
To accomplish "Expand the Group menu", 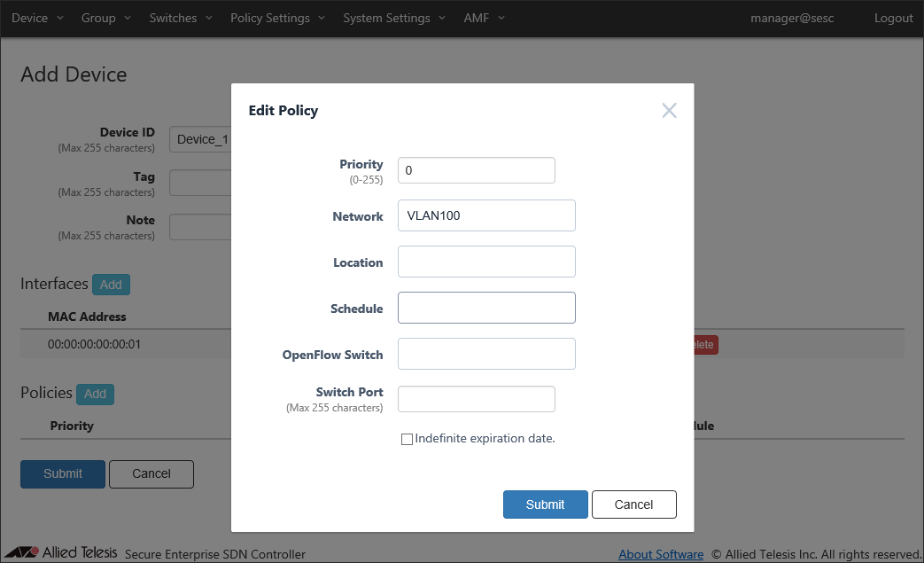I will pyautogui.click(x=105, y=18).
